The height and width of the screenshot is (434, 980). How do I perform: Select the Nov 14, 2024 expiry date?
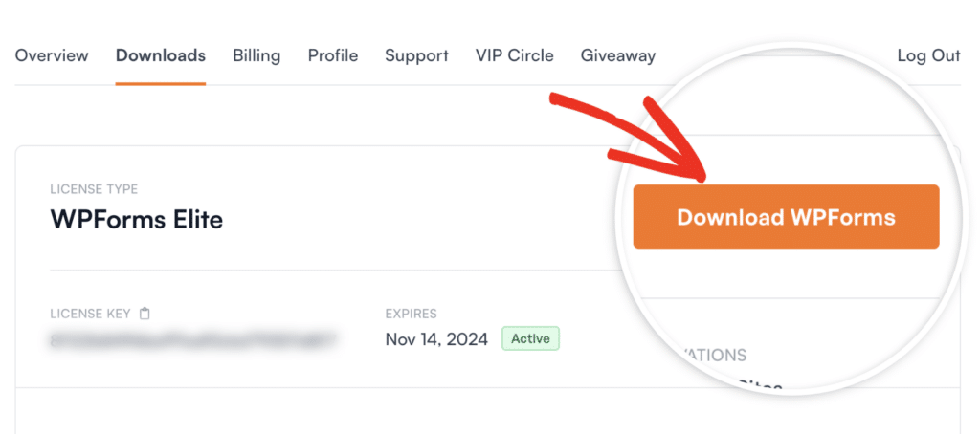tap(436, 339)
